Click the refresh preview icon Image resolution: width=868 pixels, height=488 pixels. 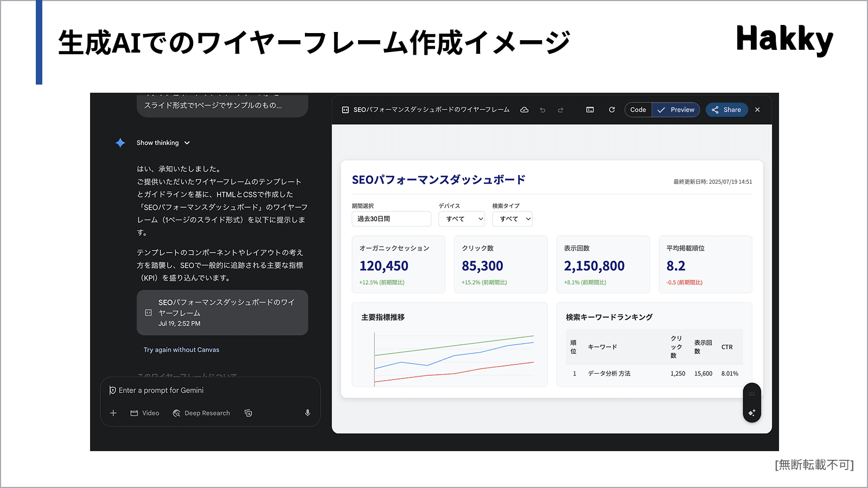[611, 110]
